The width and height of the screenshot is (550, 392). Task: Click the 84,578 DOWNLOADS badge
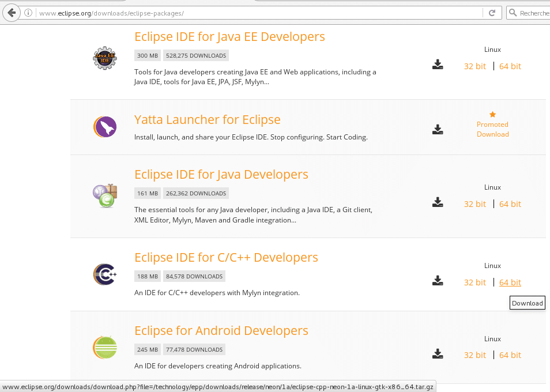(x=194, y=276)
